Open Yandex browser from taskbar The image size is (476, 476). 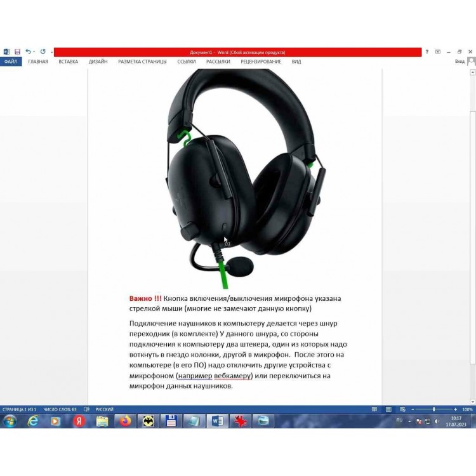click(79, 421)
